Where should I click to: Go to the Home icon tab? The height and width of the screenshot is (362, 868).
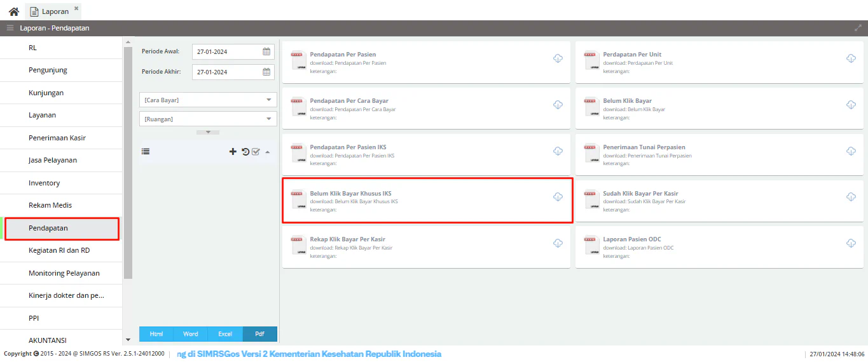(13, 11)
